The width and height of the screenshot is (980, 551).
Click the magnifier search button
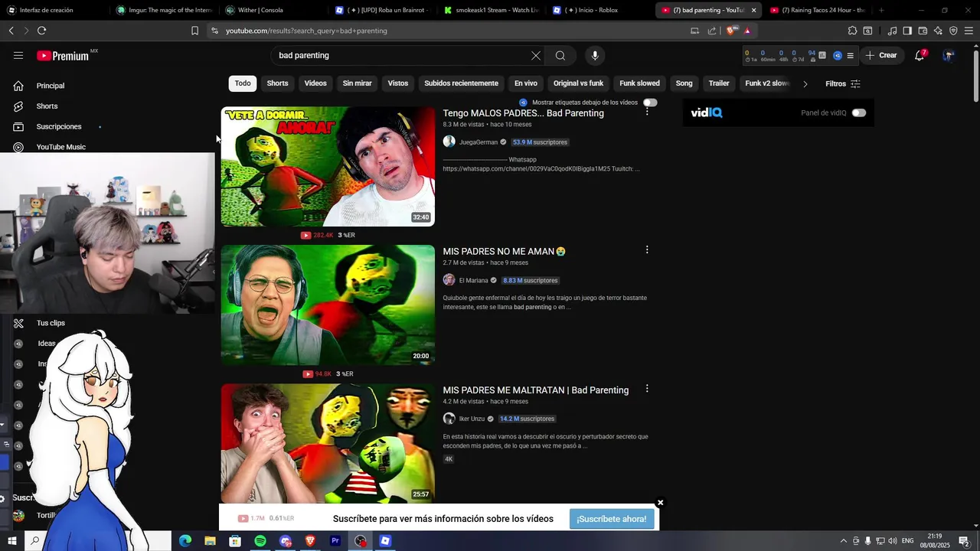[x=560, y=55]
